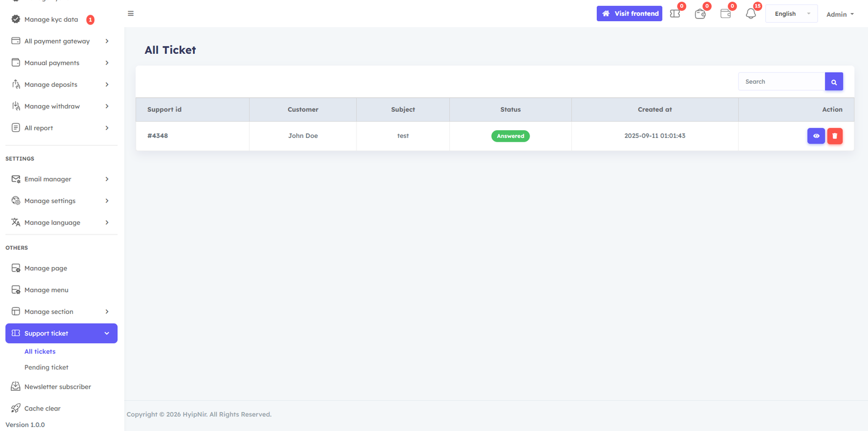Click the hamburger sidebar toggle icon
Screen dimensions: 868x431
click(x=131, y=14)
